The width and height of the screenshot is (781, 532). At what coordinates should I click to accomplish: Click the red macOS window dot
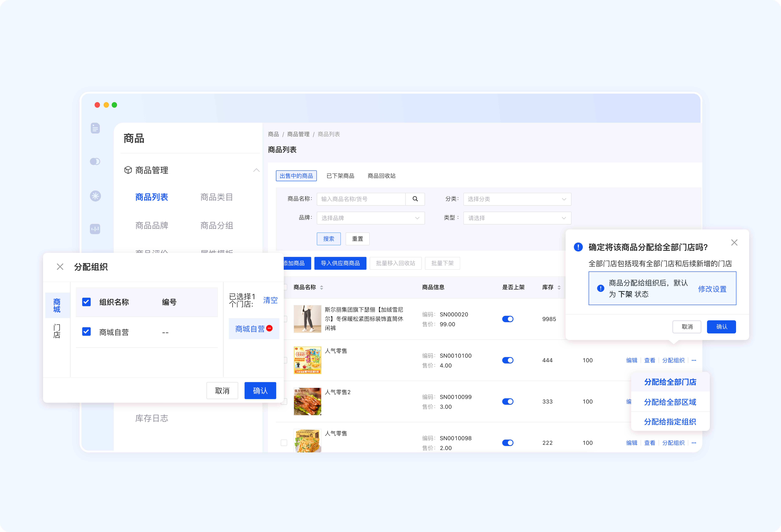tap(97, 105)
